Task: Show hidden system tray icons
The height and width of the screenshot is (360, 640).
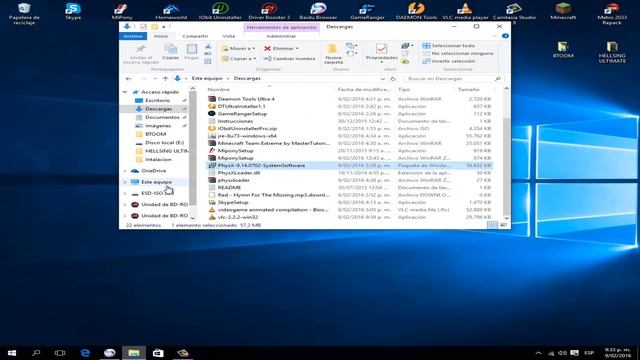Action: tap(538, 353)
